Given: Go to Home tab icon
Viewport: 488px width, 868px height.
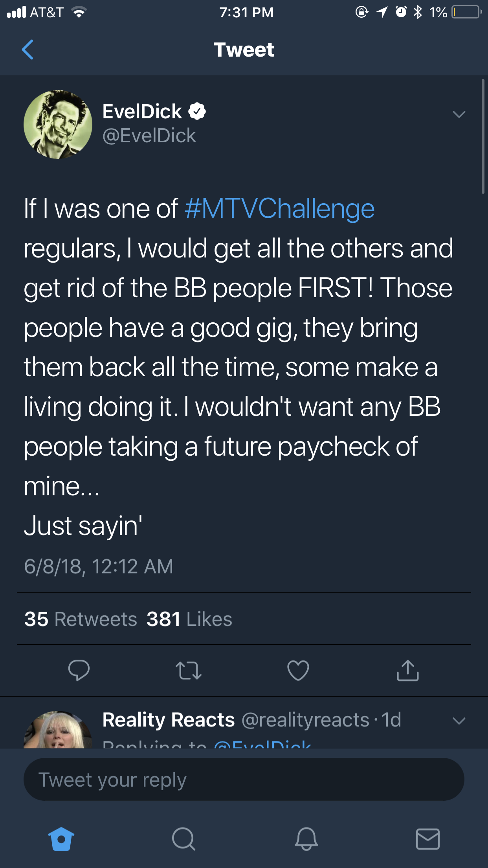Looking at the screenshot, I should pos(61,839).
